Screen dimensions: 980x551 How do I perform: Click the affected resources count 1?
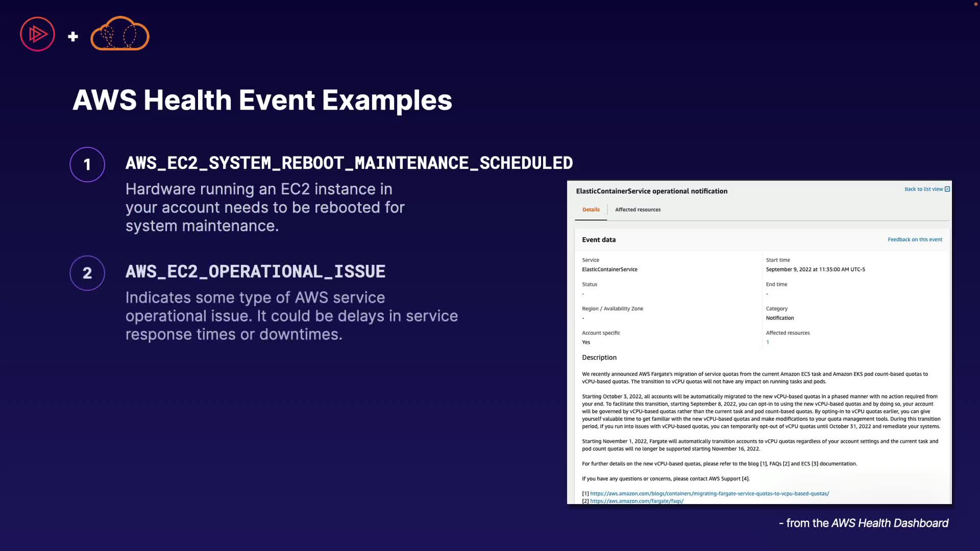pyautogui.click(x=768, y=342)
